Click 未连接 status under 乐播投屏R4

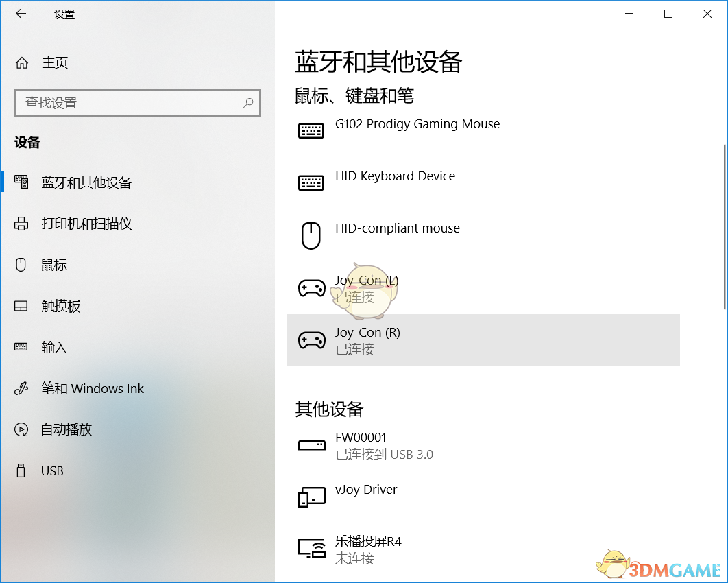point(354,558)
